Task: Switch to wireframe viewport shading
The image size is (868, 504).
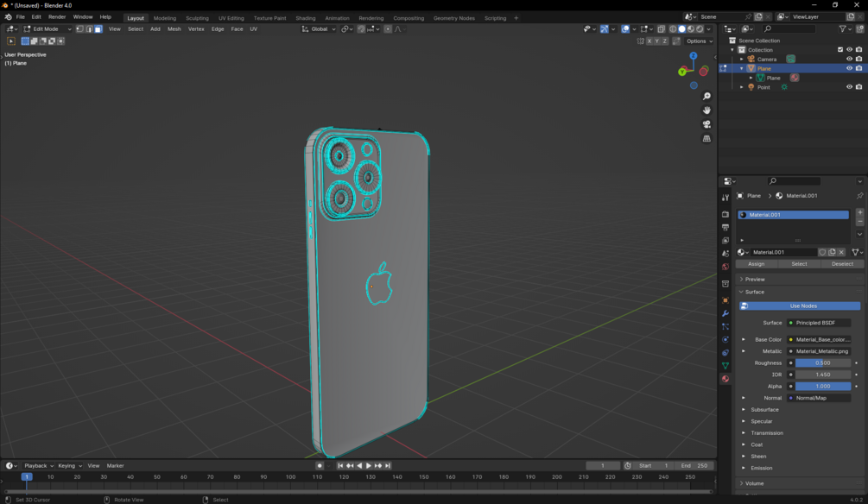Action: click(x=673, y=28)
